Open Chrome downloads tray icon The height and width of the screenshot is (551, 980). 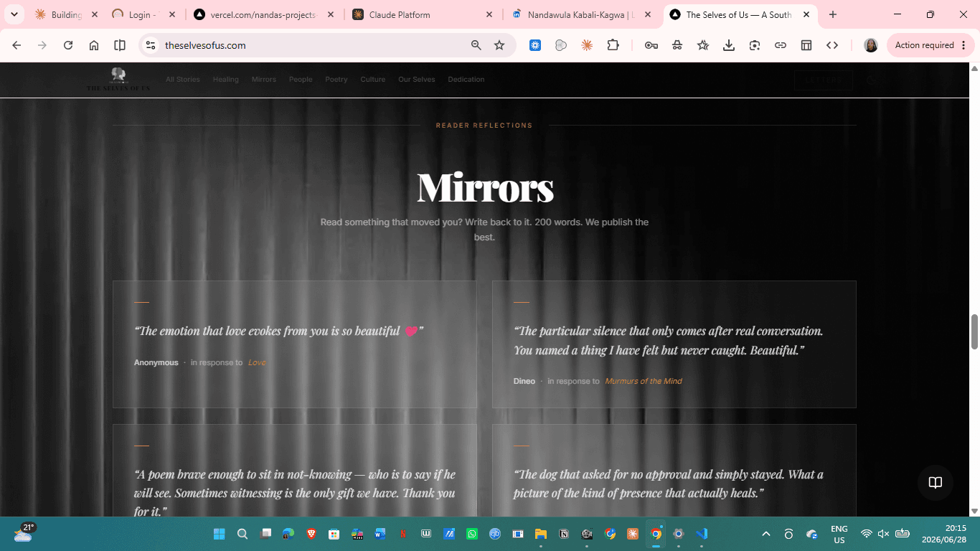coord(729,45)
